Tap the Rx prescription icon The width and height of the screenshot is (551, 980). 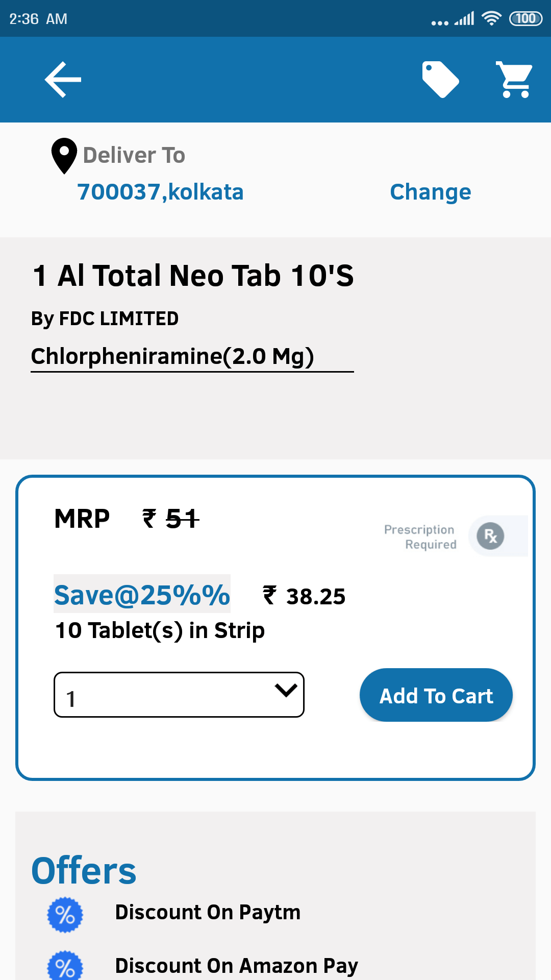point(491,536)
